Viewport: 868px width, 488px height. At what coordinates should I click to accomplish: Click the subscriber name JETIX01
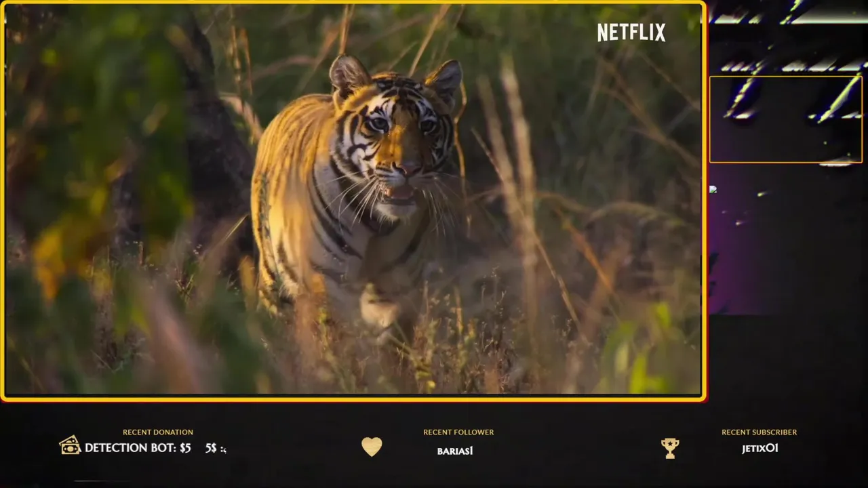[760, 448]
